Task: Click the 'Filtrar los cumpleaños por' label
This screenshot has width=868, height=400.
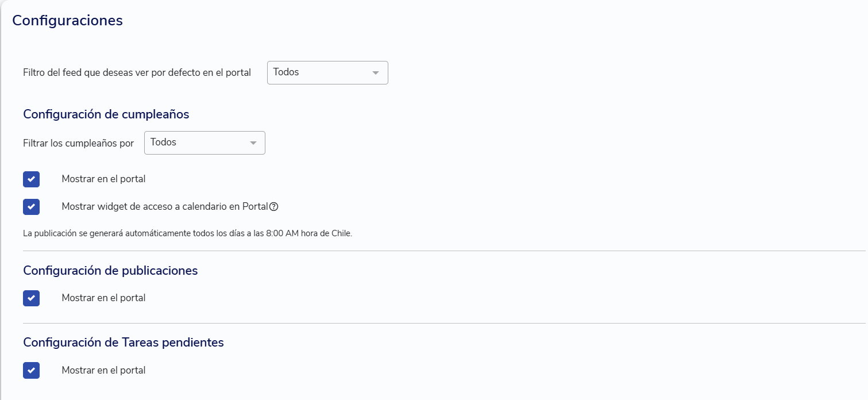Action: [x=78, y=143]
